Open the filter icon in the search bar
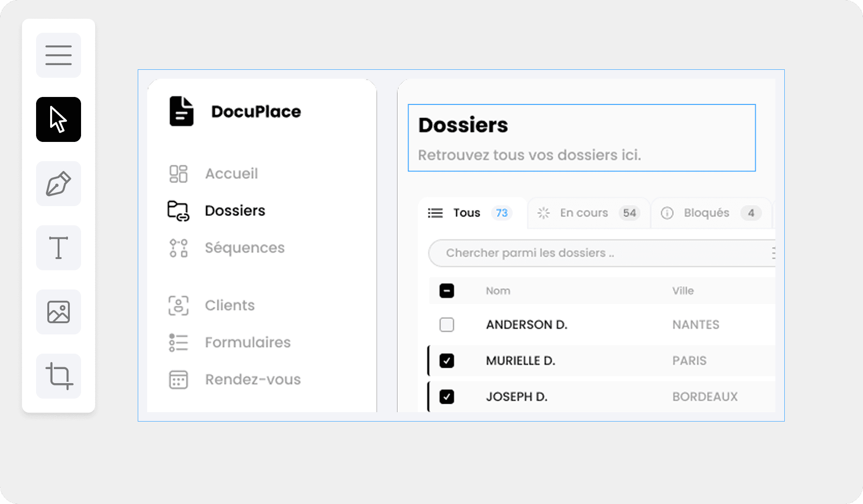 coord(773,253)
